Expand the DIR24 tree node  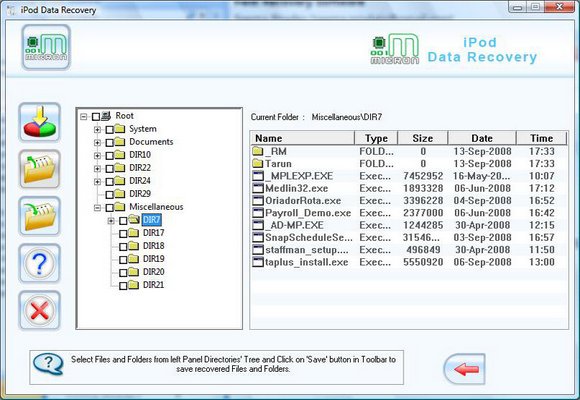point(97,182)
